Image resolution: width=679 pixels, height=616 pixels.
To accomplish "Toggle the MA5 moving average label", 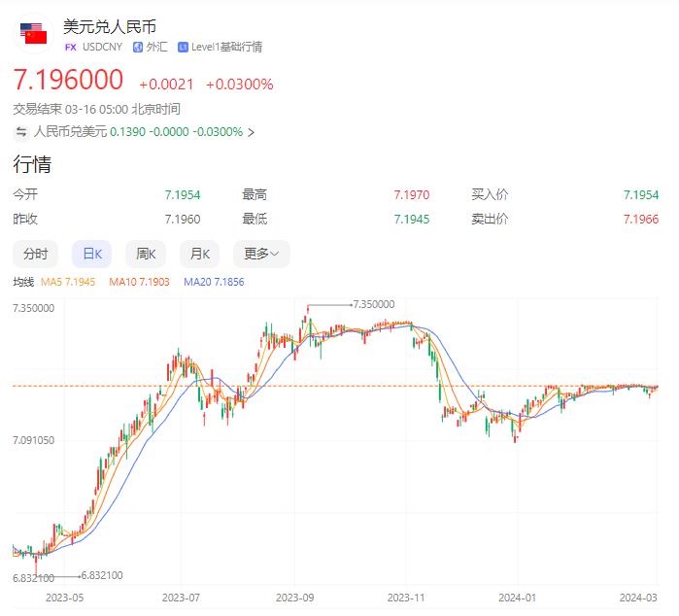I will [x=68, y=282].
